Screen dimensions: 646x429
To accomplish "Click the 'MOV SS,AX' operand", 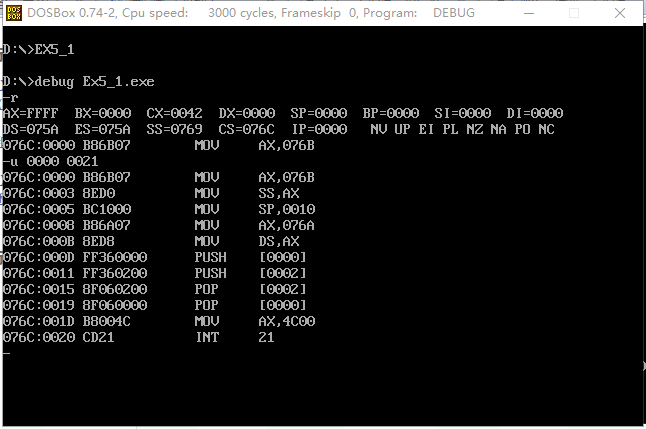I will (279, 193).
